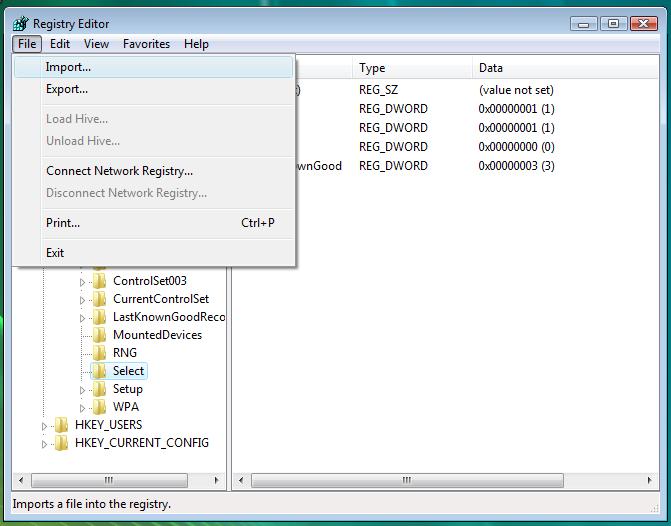Choose Import... from the File menu
This screenshot has height=526, width=671.
154,67
